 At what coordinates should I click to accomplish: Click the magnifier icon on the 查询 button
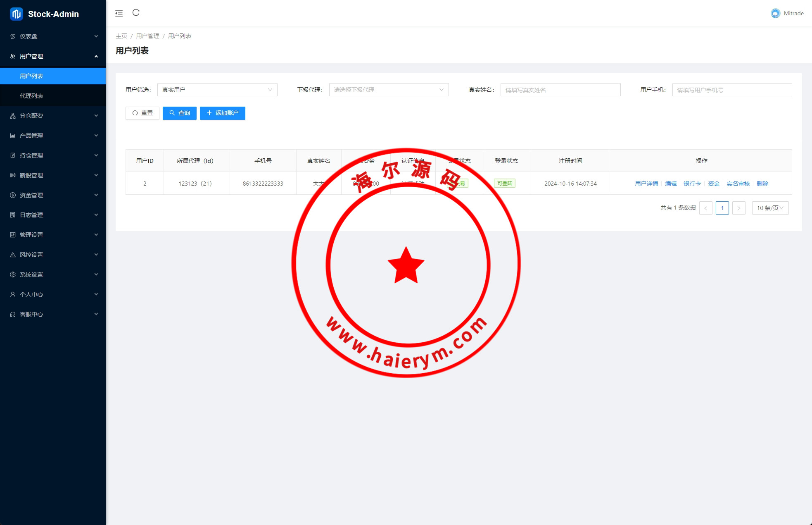(x=172, y=113)
